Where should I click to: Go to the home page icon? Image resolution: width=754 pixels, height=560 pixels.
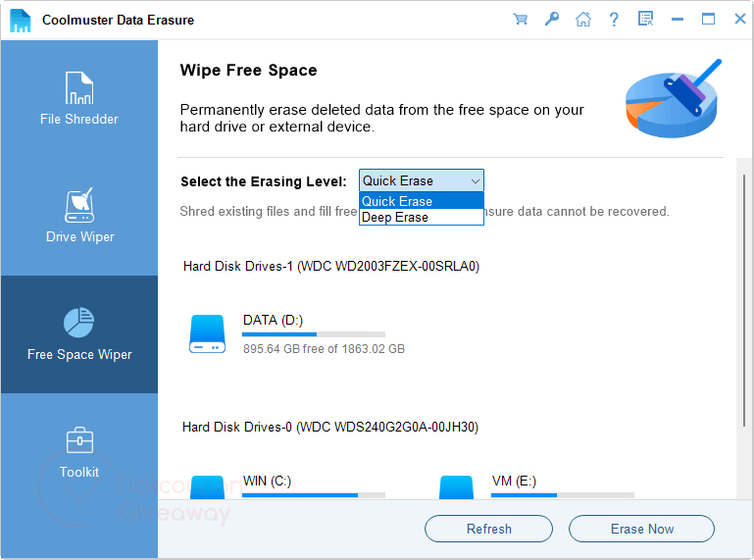point(582,19)
